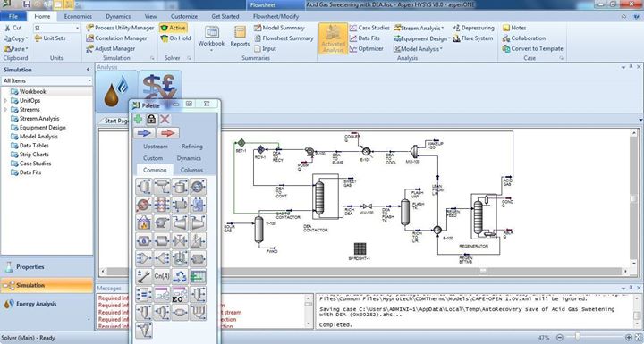This screenshot has width=644, height=344.
Task: Select the SPRDSHT-1 spreadsheet on flowsheet
Action: (x=360, y=248)
